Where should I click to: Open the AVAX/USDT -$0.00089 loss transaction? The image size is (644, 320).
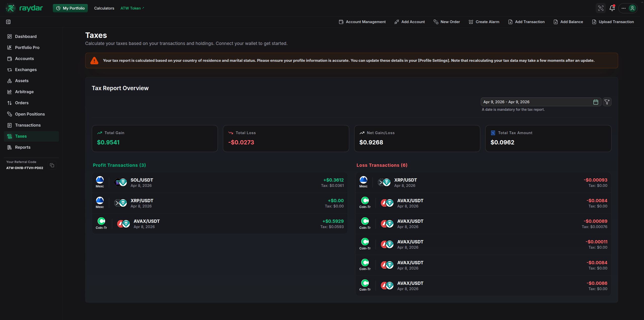(484, 224)
